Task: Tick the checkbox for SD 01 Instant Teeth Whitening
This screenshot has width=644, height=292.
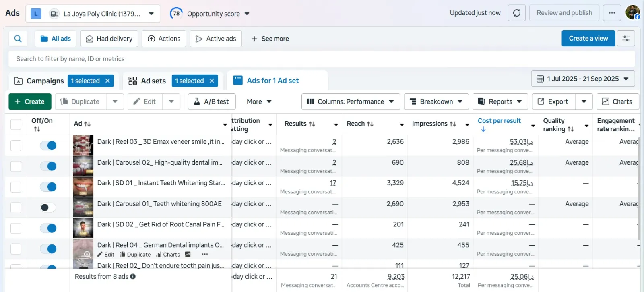Action: 16,187
